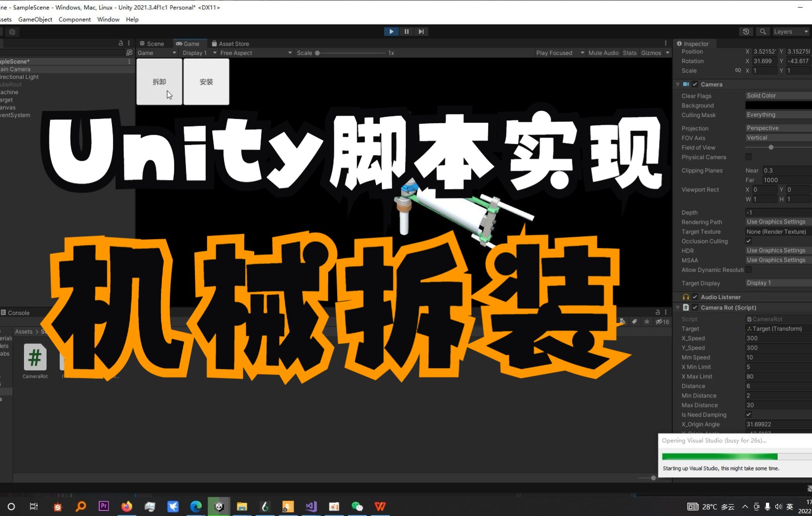Click the Audio Listener headphones icon
The height and width of the screenshot is (516, 812).
pyautogui.click(x=686, y=297)
